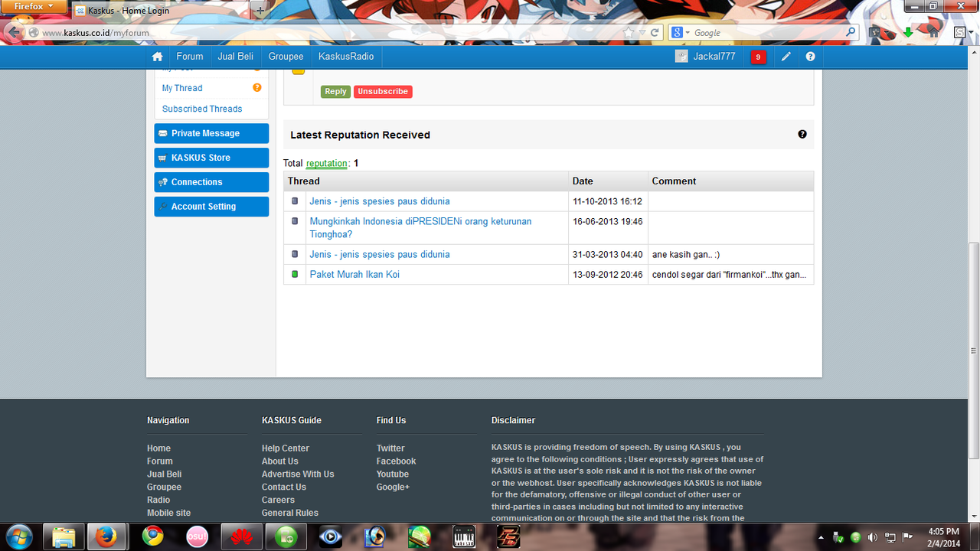Open the help question mark in navbar
The image size is (980, 551).
pyautogui.click(x=810, y=57)
